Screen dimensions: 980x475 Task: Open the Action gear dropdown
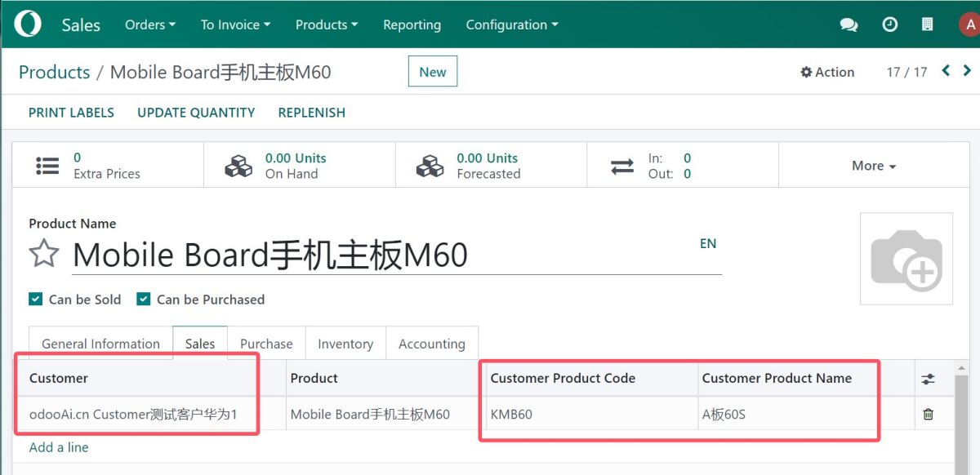(827, 72)
